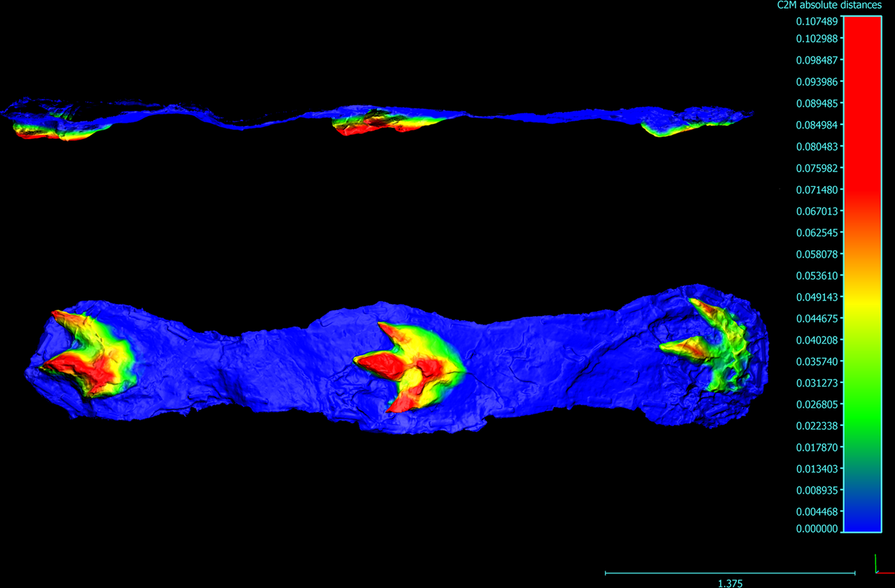Click the 0.000000 minimum scale label
895x588 pixels.
817,529
